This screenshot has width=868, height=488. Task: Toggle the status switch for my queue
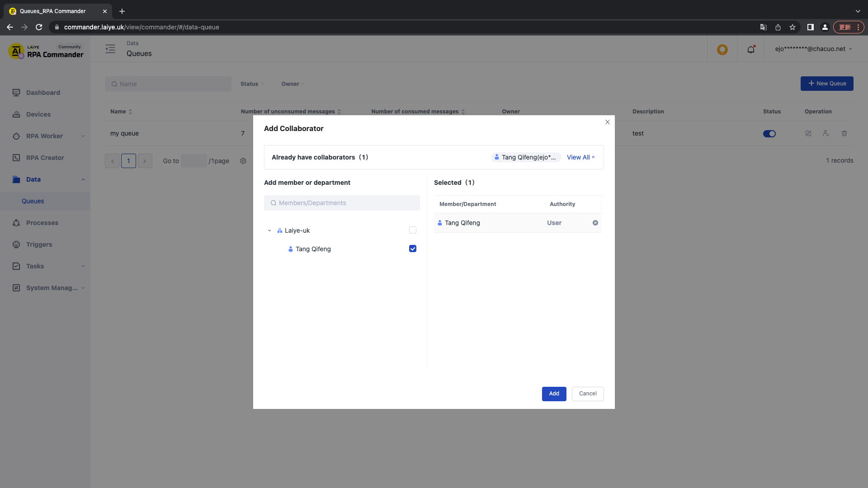[x=769, y=134]
